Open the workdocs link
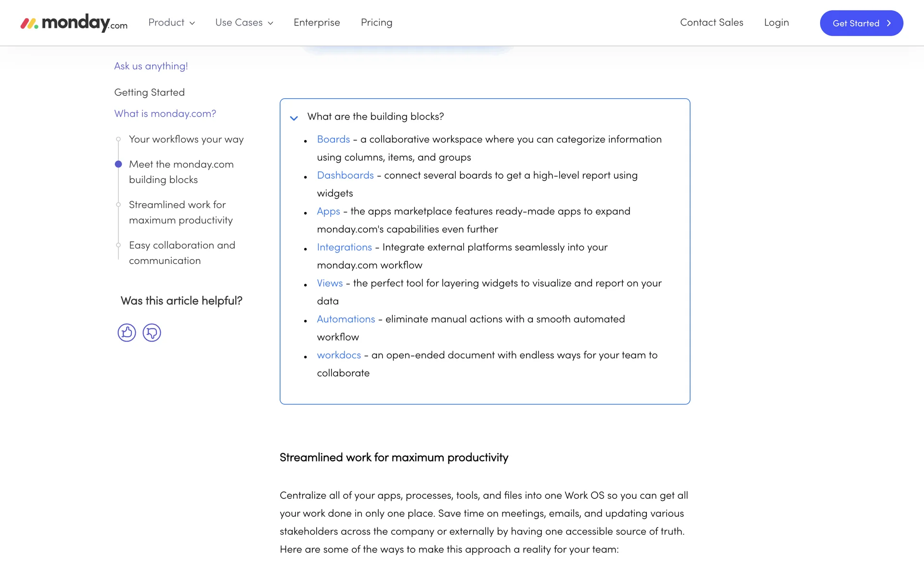Viewport: 924px width, 578px height. [339, 355]
